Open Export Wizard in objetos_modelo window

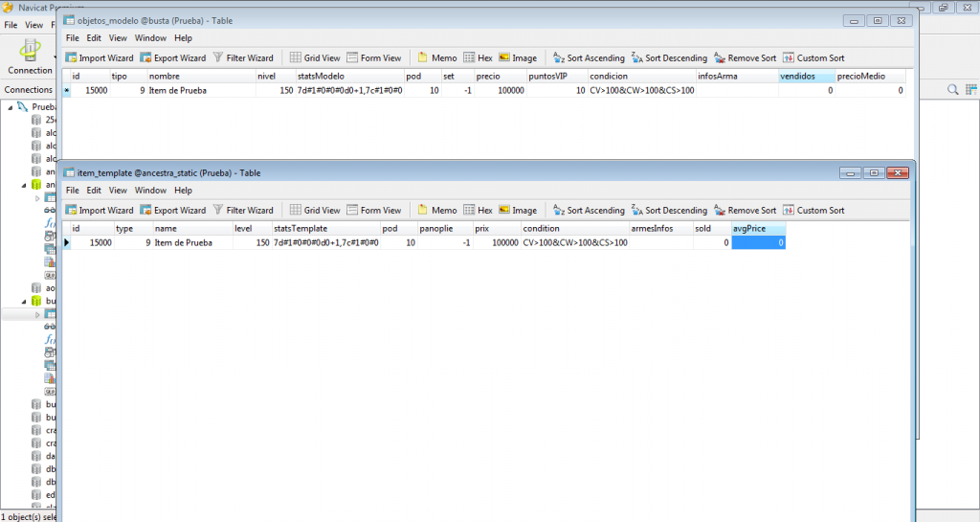point(173,57)
